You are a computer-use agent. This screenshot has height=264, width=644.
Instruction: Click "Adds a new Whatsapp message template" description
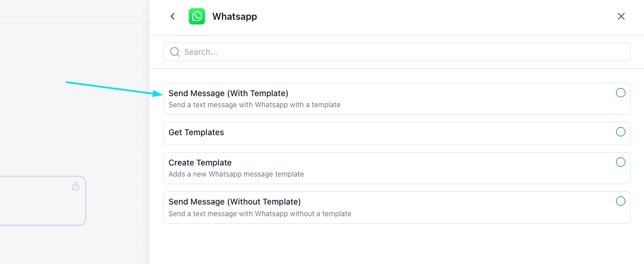[x=236, y=174]
